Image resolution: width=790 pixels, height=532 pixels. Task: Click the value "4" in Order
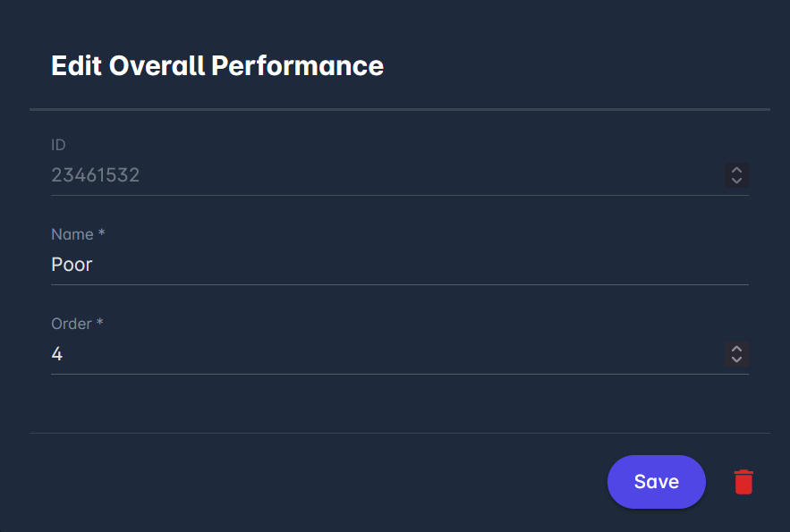click(x=57, y=354)
